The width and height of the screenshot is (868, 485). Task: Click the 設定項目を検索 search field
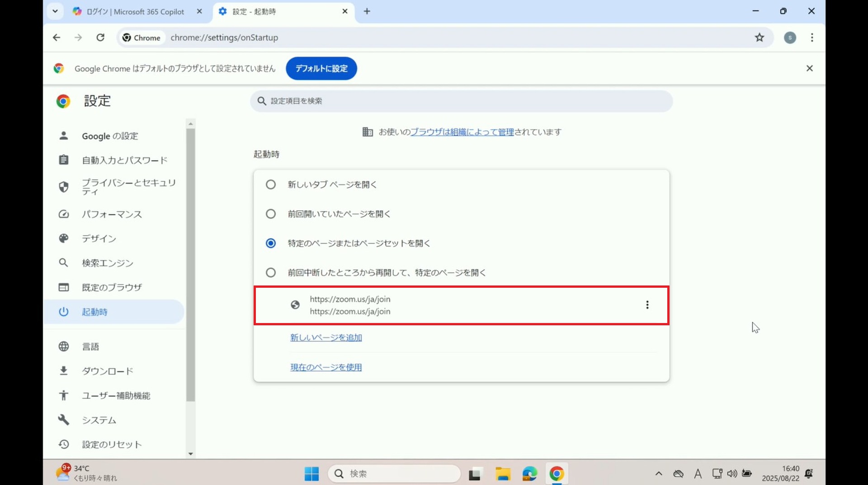(x=461, y=101)
